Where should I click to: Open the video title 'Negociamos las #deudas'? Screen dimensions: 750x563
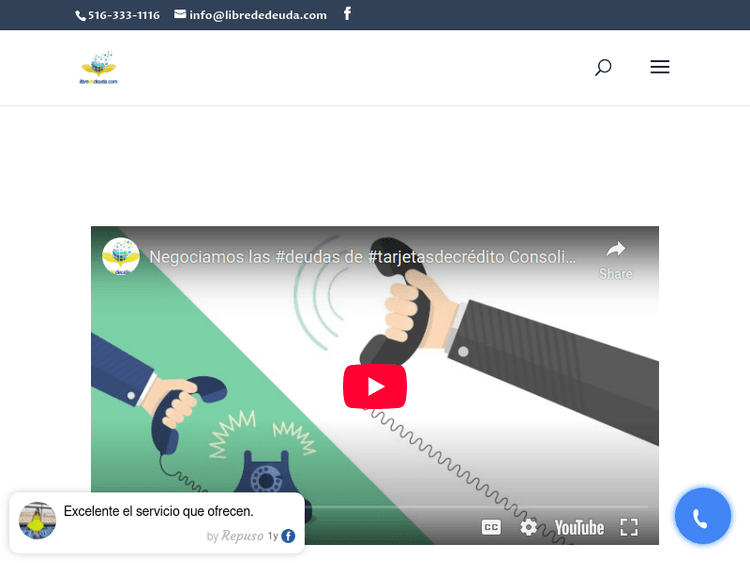[x=362, y=257]
